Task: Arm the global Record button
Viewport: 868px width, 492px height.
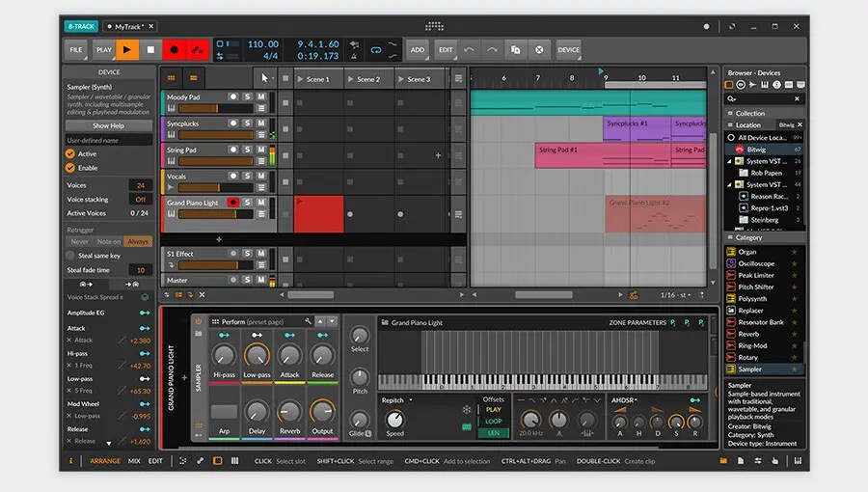Action: point(175,50)
